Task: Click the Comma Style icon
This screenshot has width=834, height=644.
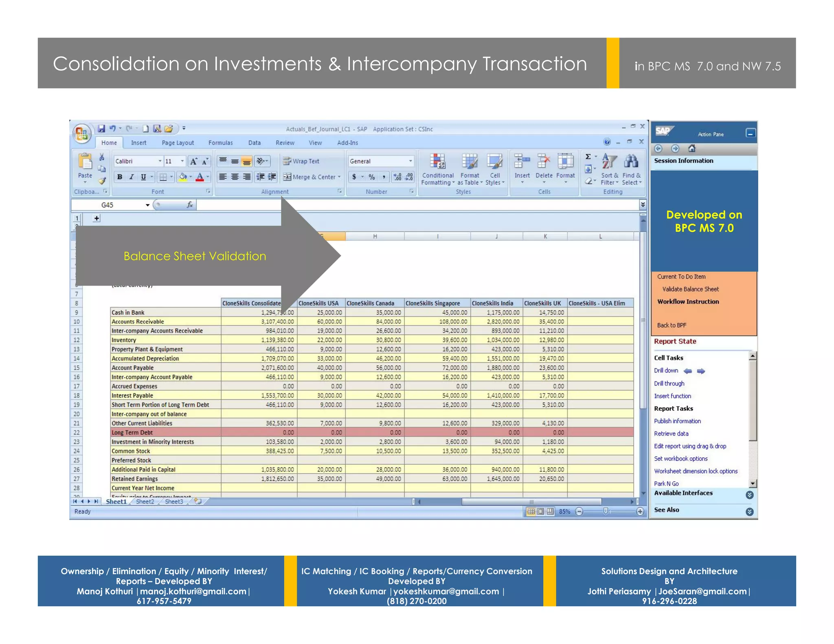Action: tap(384, 177)
